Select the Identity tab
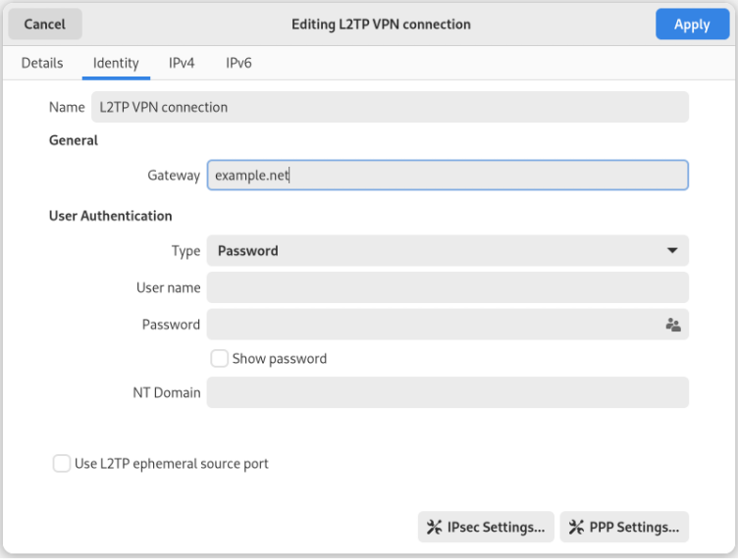 click(116, 63)
